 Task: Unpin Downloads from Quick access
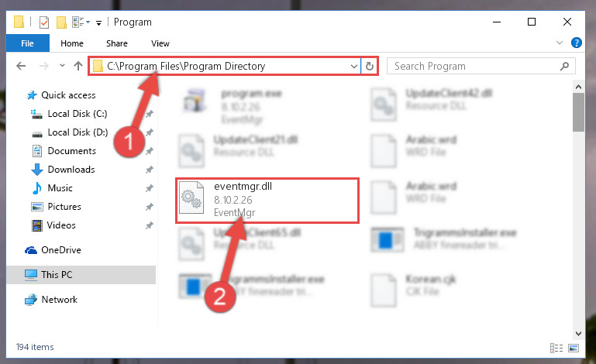[150, 170]
